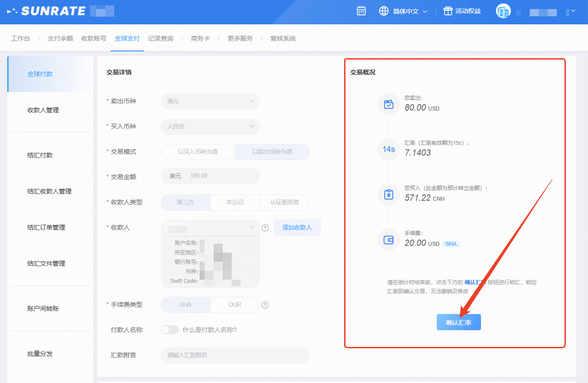The width and height of the screenshot is (588, 383).
Task: Switch to the 记录查询 tab
Action: [160, 38]
